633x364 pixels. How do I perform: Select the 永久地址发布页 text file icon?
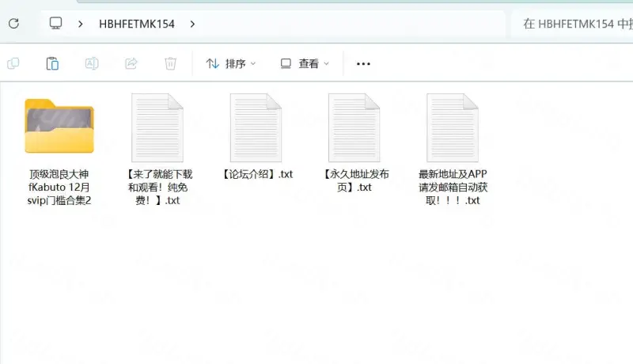pos(354,127)
